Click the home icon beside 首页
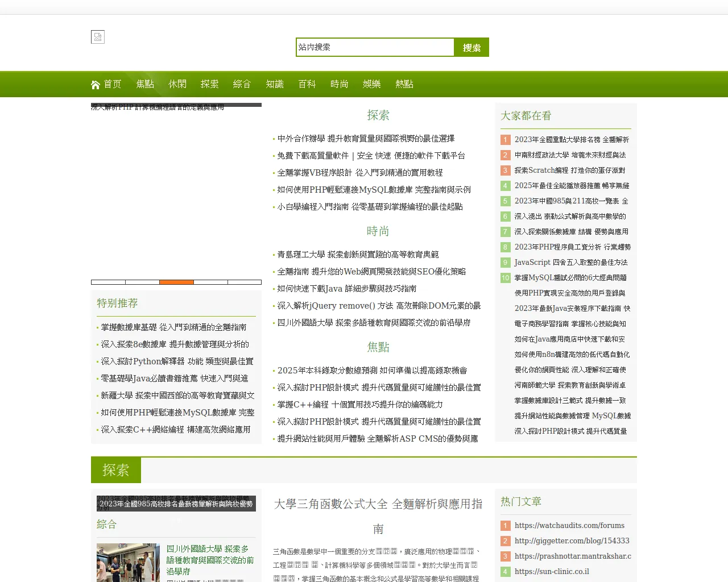Viewport: 728px width, 582px height. tap(96, 85)
